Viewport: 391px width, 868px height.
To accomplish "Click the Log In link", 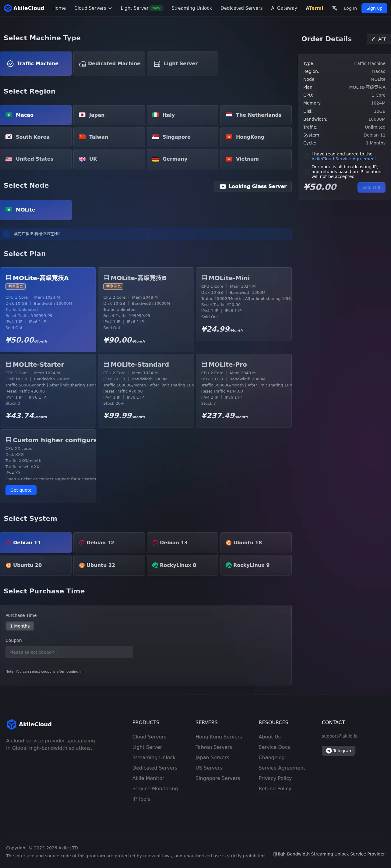I will click(x=350, y=8).
